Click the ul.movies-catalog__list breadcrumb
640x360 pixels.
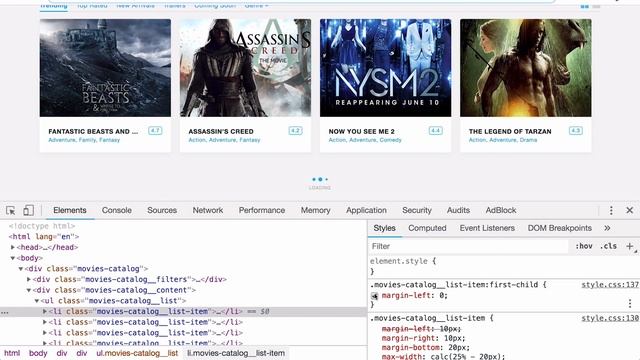[137, 353]
